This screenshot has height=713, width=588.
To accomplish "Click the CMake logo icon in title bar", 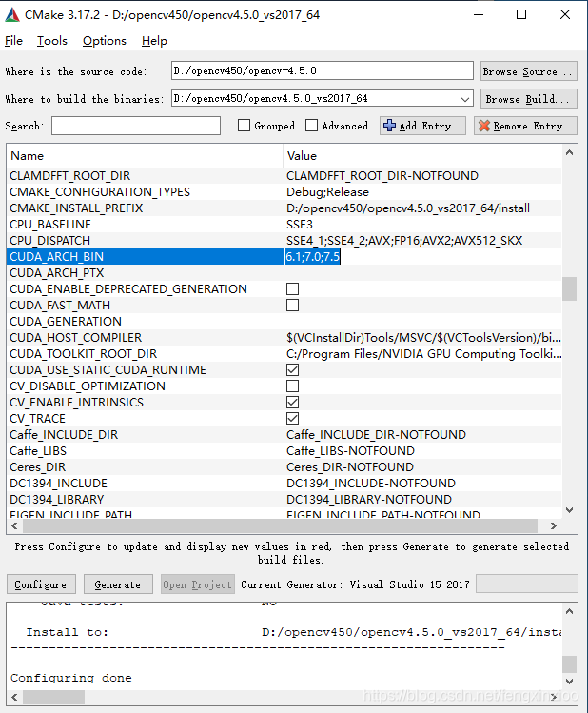I will pyautogui.click(x=12, y=15).
